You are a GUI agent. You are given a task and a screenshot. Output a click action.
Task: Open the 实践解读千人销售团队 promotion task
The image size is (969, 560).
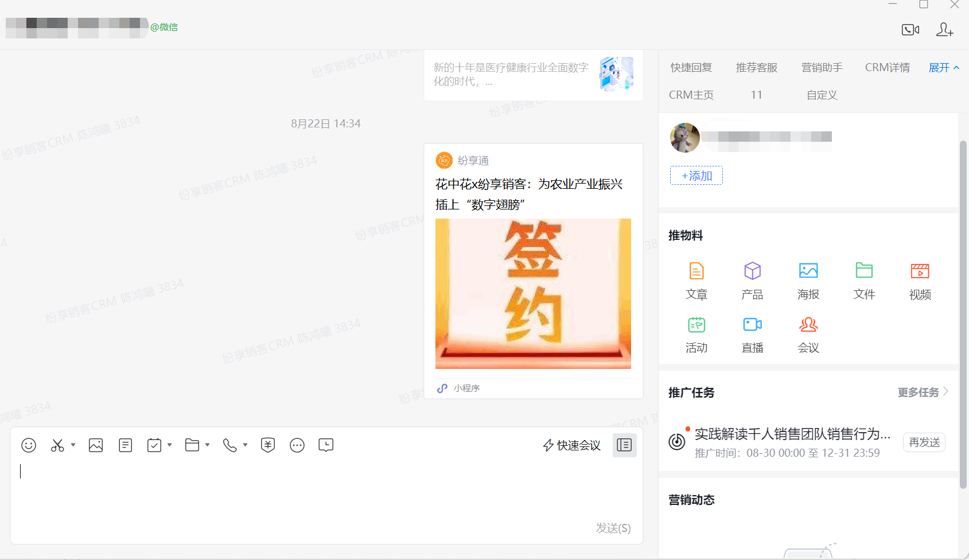tap(792, 434)
